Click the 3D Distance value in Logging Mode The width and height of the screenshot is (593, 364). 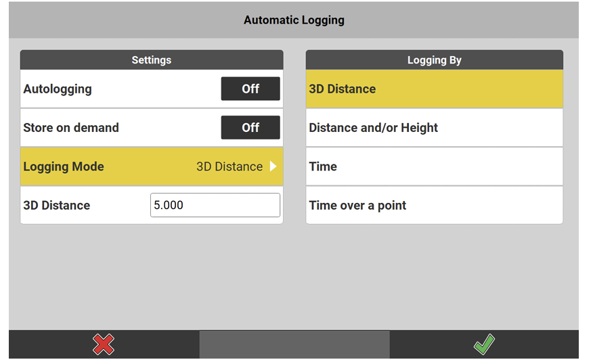(229, 166)
